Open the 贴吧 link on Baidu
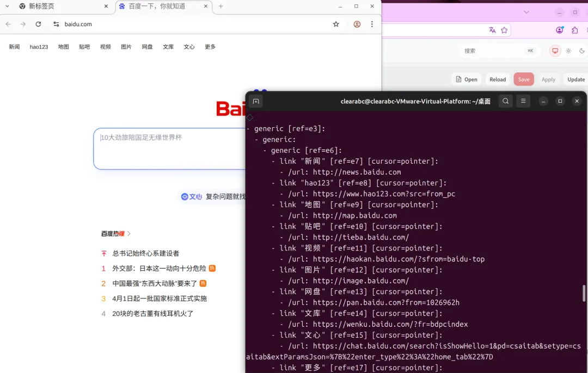This screenshot has width=588, height=373. coord(84,47)
